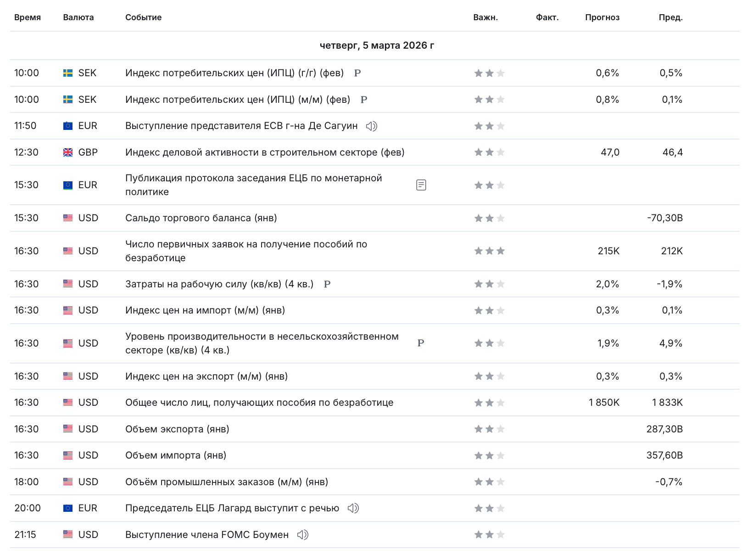Click the UK flag beside GBP

(x=68, y=152)
